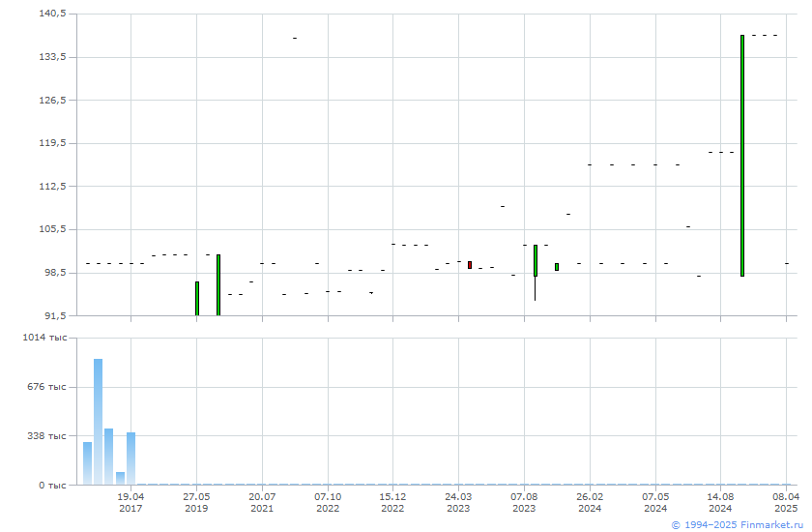Click the '112,5' price axis label

(x=52, y=186)
